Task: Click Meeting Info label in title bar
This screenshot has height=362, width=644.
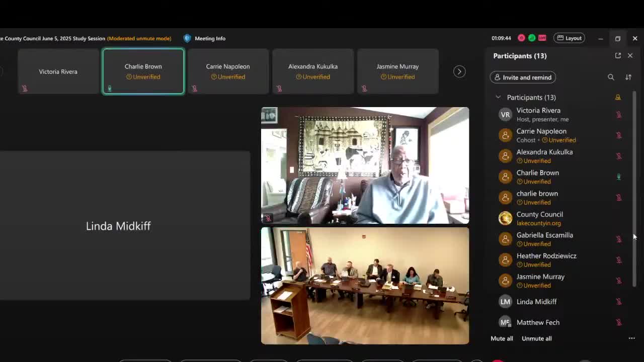Action: click(x=210, y=38)
